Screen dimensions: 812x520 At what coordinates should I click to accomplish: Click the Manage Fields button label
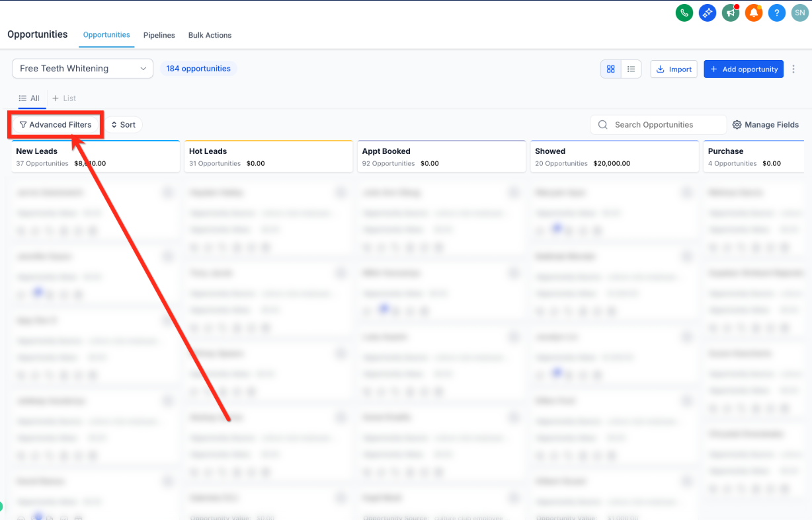(772, 125)
